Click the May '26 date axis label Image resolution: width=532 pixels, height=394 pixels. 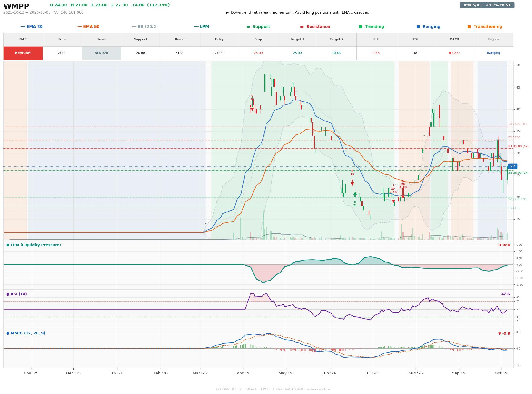coord(286,373)
